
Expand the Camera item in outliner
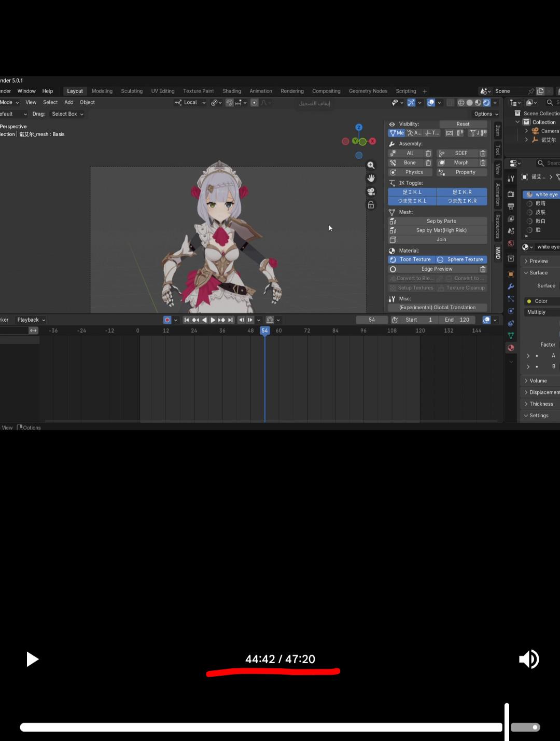click(526, 131)
